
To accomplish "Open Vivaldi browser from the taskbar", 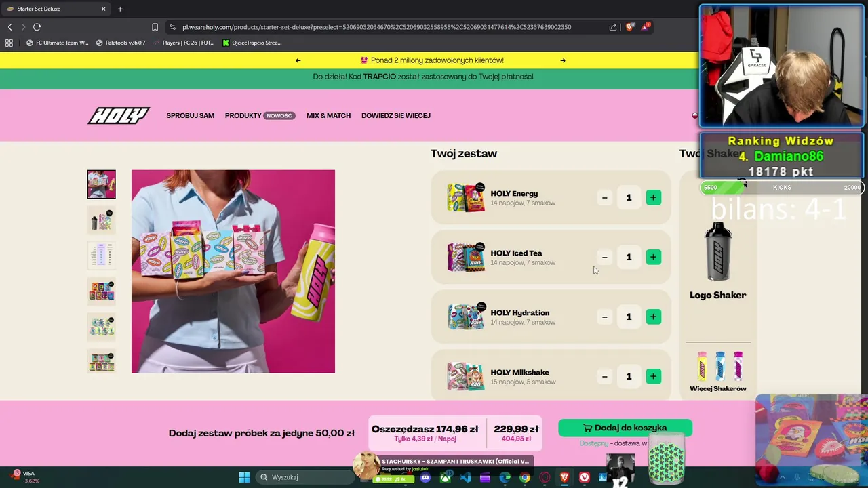I will (x=585, y=478).
